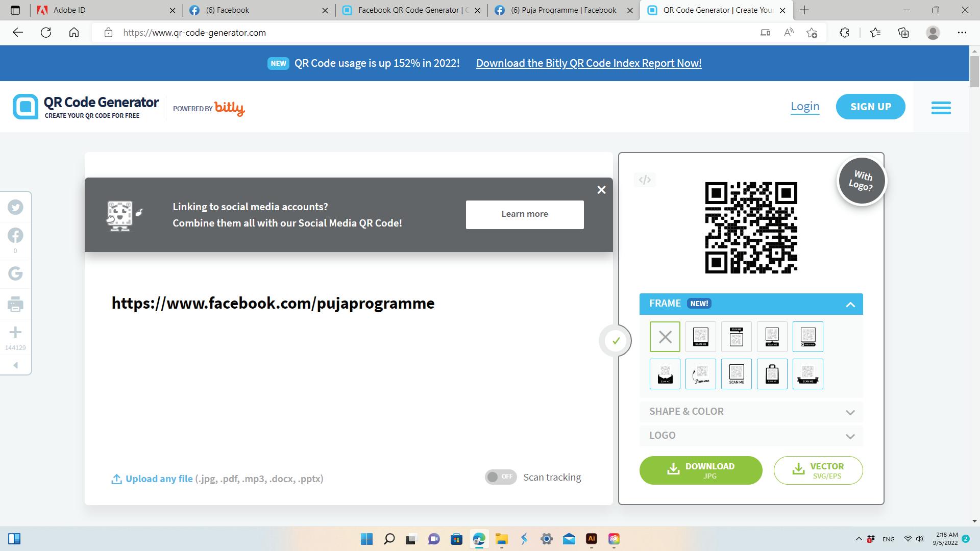Click the Google share icon in sidebar
This screenshot has height=551, width=980.
[15, 273]
